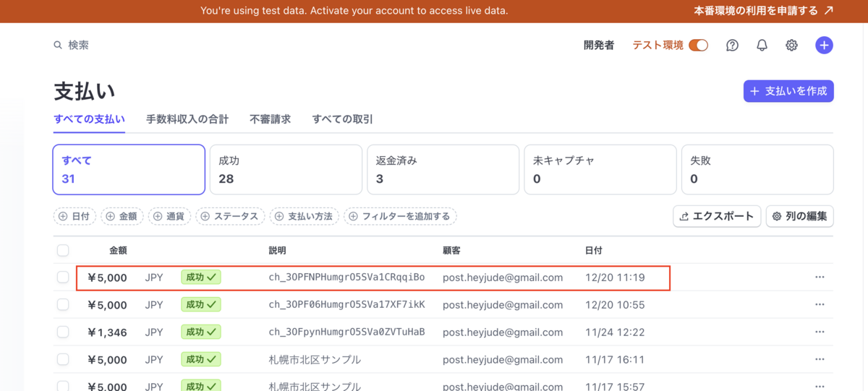
Task: Switch to 不審請求 tab
Action: point(270,119)
